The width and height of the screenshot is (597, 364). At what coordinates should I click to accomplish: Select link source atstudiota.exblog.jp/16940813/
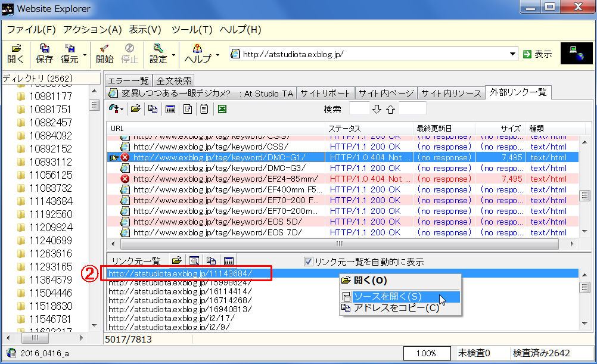pos(180,309)
